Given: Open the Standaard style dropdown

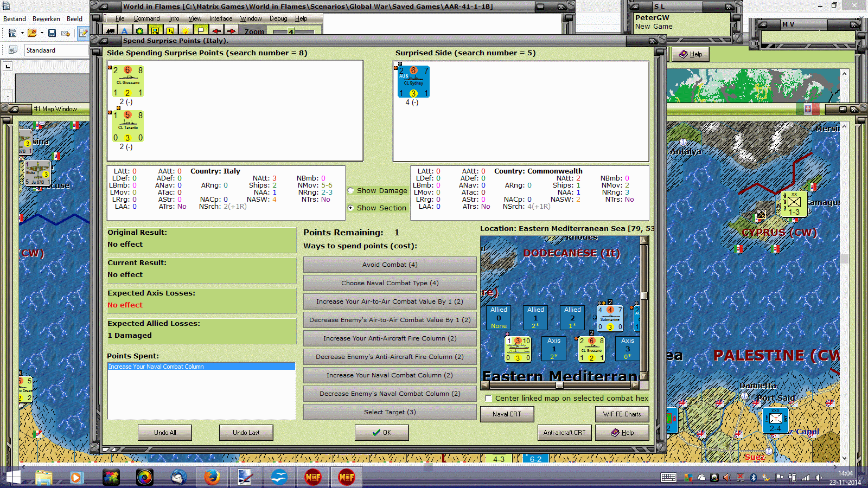Looking at the screenshot, I should [x=57, y=50].
